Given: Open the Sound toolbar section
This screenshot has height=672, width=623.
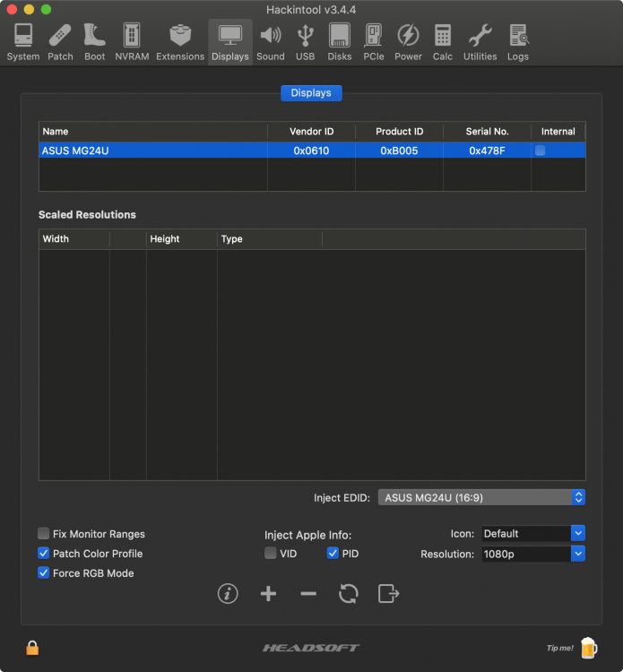Looking at the screenshot, I should tap(271, 42).
